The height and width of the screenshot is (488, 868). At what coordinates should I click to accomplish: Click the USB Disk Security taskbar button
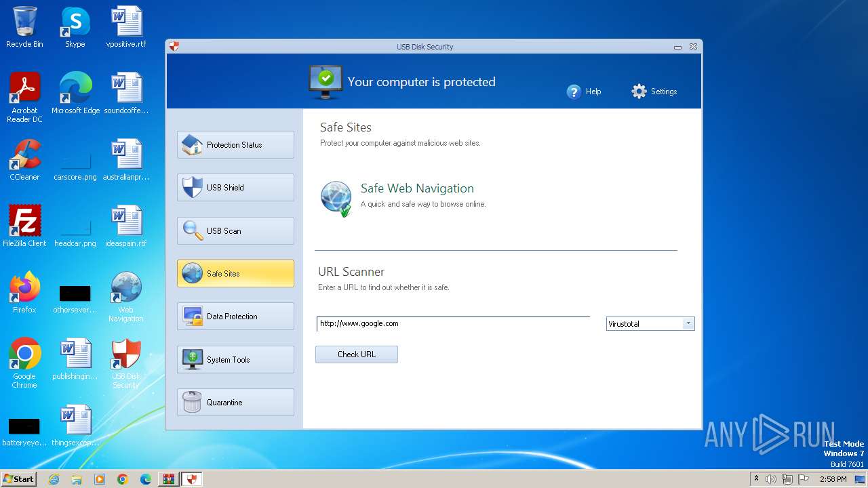[x=192, y=479]
